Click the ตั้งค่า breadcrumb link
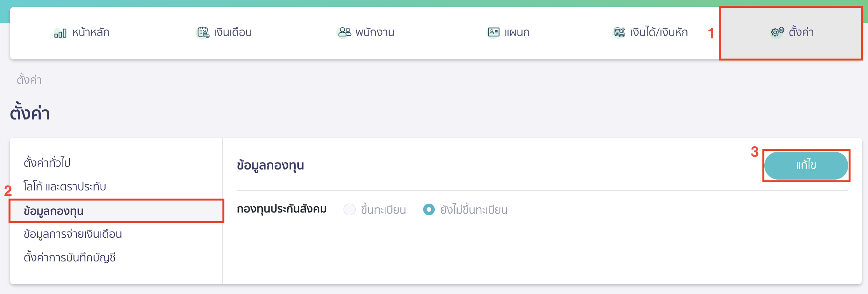The image size is (868, 294). [x=29, y=80]
